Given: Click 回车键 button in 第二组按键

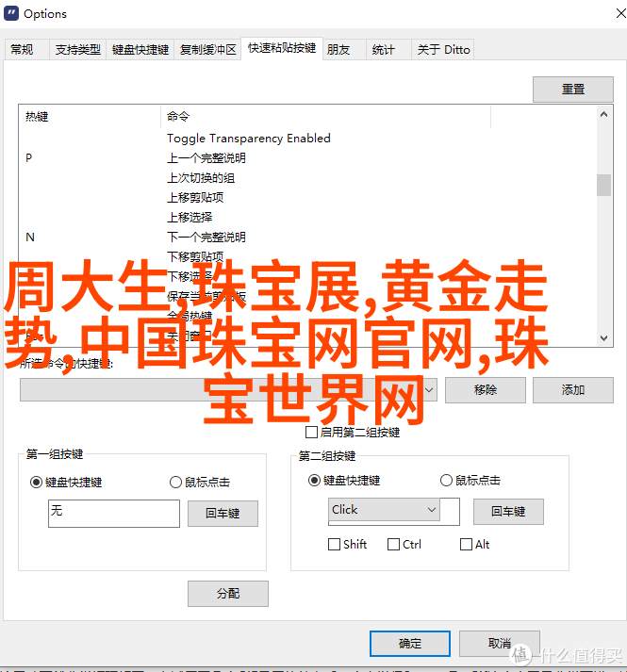Looking at the screenshot, I should [x=508, y=511].
